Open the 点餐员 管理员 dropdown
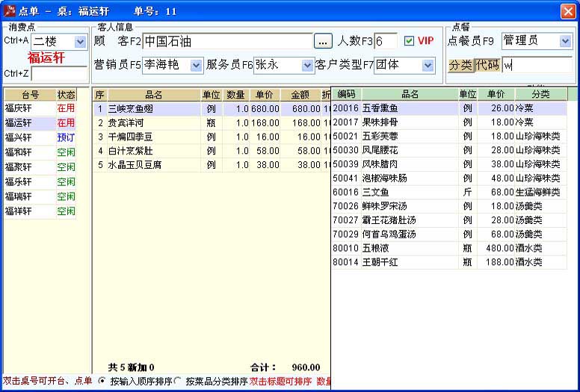580x392 pixels. click(x=565, y=41)
